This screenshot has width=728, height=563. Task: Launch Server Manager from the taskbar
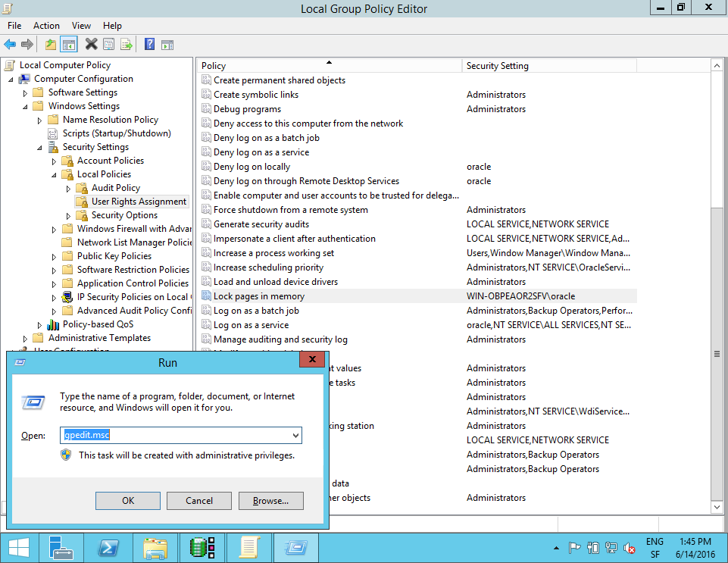pyautogui.click(x=61, y=547)
